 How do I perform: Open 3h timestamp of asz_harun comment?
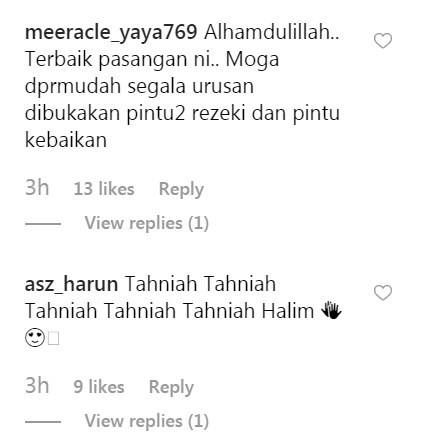click(37, 385)
